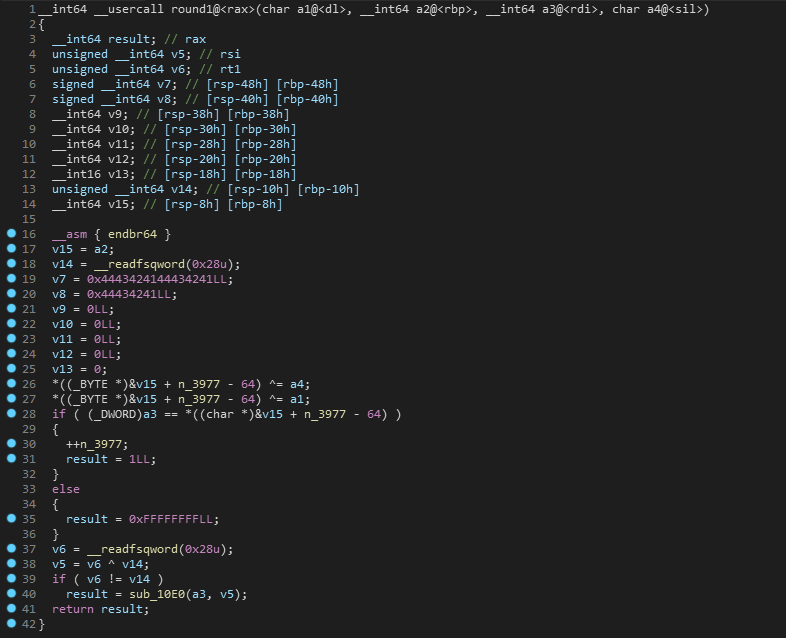
Task: Click the rsi comment for v5
Action: coord(220,54)
